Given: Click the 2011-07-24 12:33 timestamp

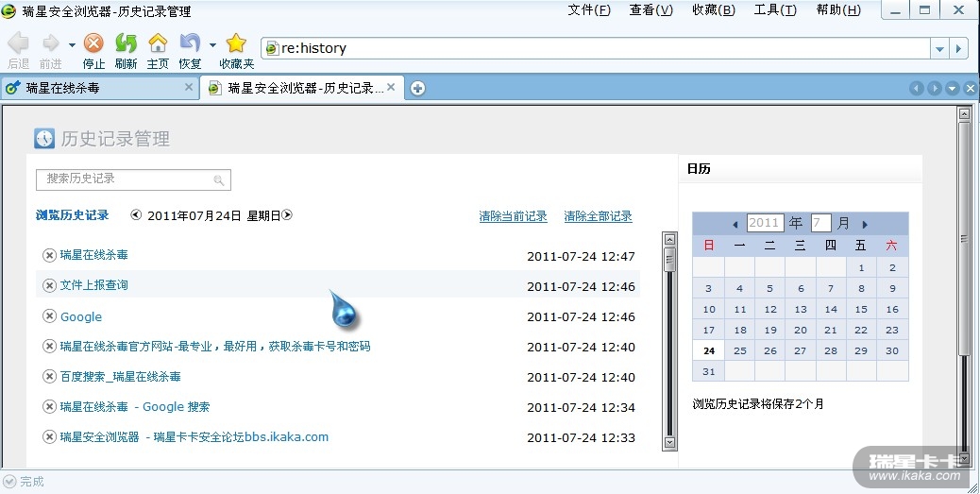Looking at the screenshot, I should [x=582, y=437].
